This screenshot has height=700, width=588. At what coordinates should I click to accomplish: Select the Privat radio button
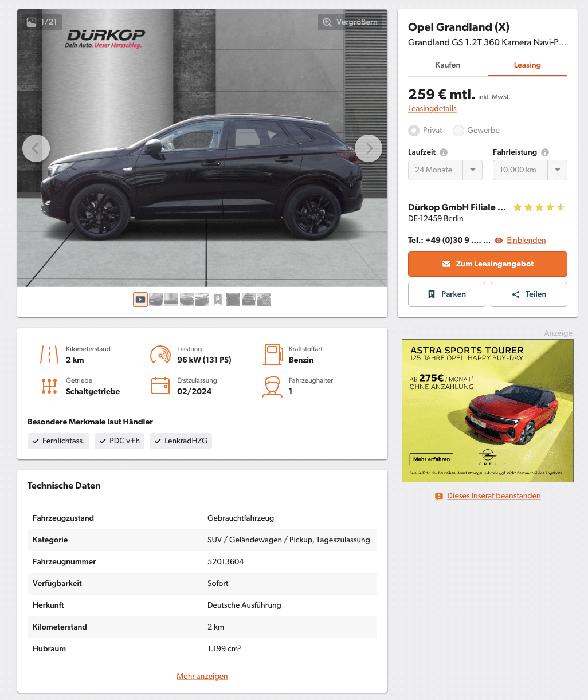(x=414, y=131)
